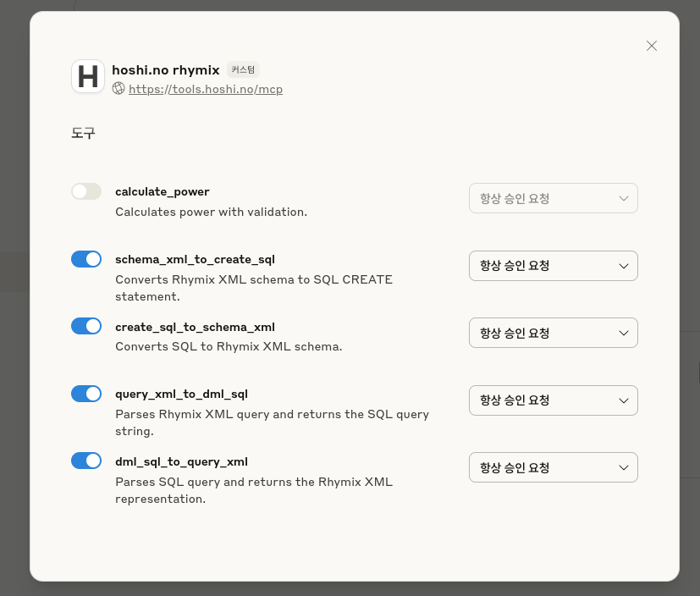700x596 pixels.
Task: Click the schema_xml_to_create_sql tool name
Action: point(195,259)
